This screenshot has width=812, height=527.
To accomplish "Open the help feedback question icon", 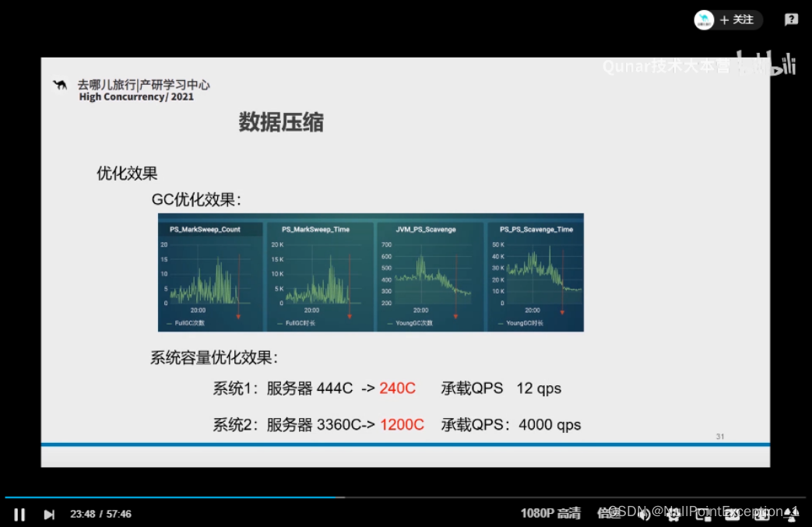I will coord(791,19).
